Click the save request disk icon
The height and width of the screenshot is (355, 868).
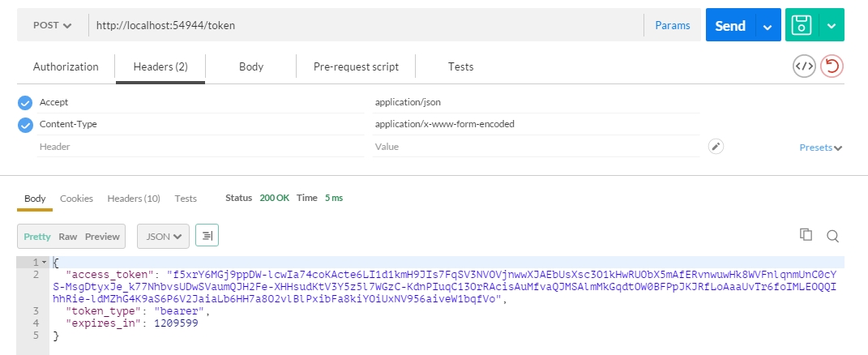click(802, 25)
